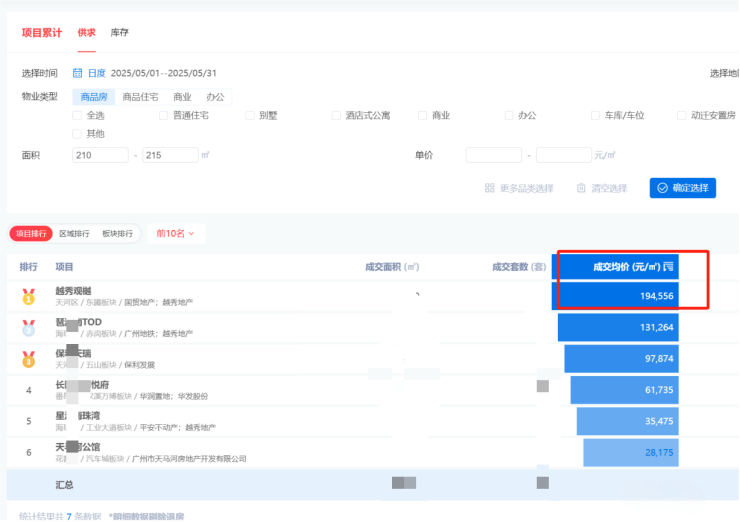Click the trash icon for 清空选择

581,188
